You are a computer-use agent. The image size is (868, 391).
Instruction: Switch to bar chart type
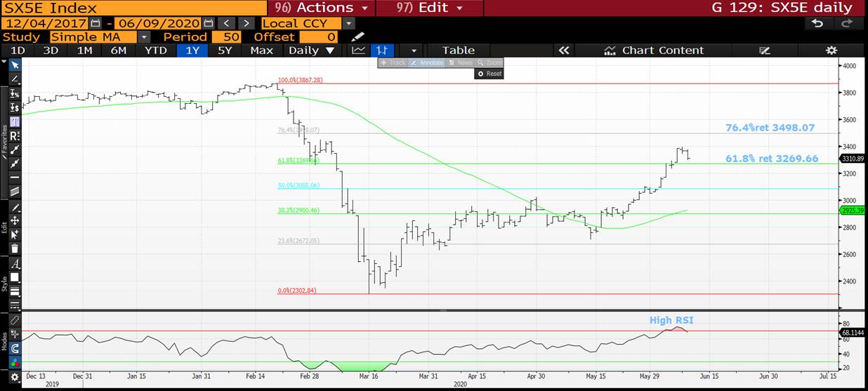(x=381, y=51)
